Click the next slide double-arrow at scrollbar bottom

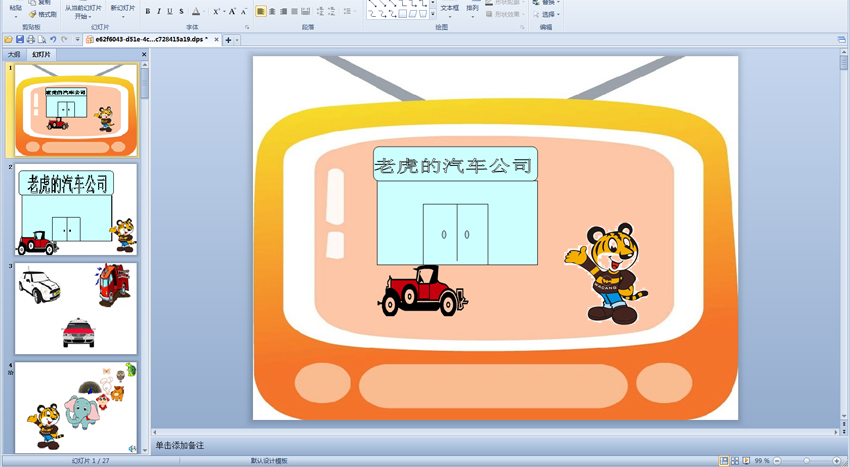tap(844, 431)
